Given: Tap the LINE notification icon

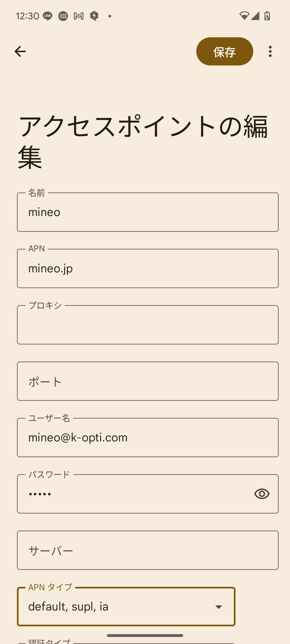Looking at the screenshot, I should [x=48, y=16].
